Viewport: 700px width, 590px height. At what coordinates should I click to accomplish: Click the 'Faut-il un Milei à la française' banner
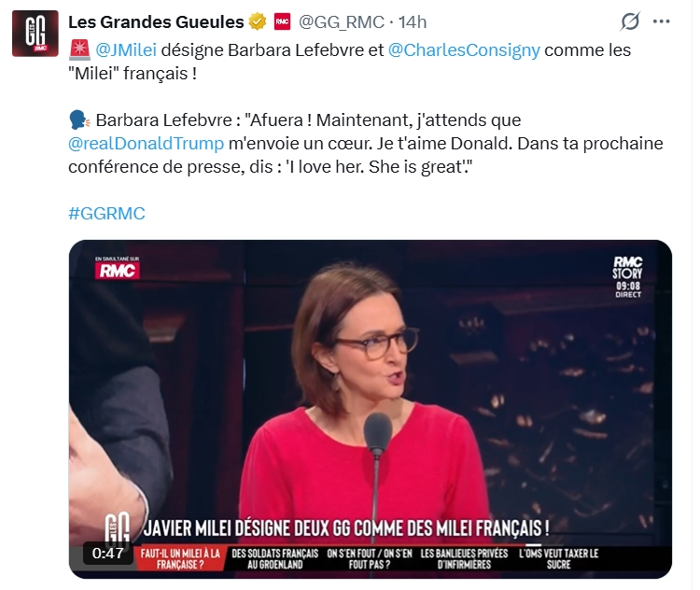(x=180, y=559)
